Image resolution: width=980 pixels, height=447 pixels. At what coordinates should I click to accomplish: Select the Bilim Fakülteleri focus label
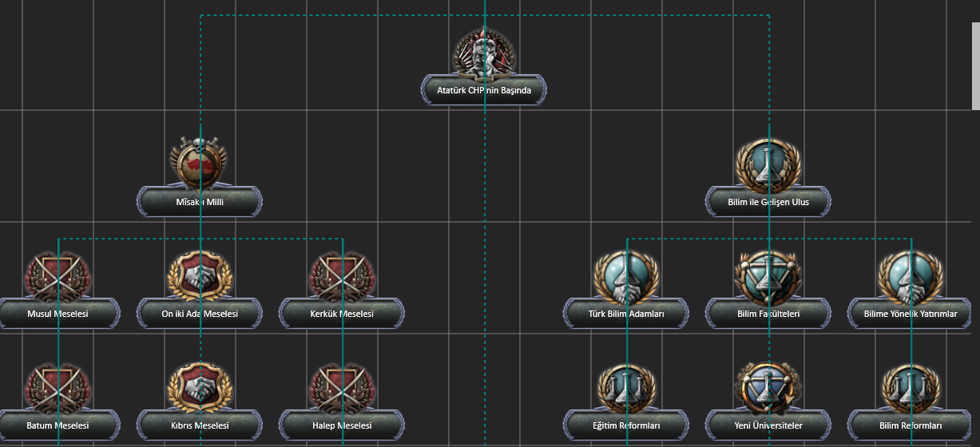(768, 314)
